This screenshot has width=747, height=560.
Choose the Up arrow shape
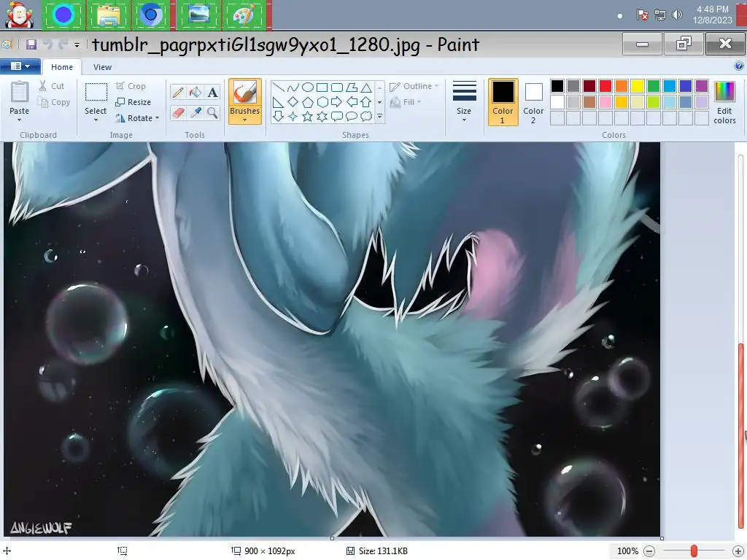coord(366,102)
